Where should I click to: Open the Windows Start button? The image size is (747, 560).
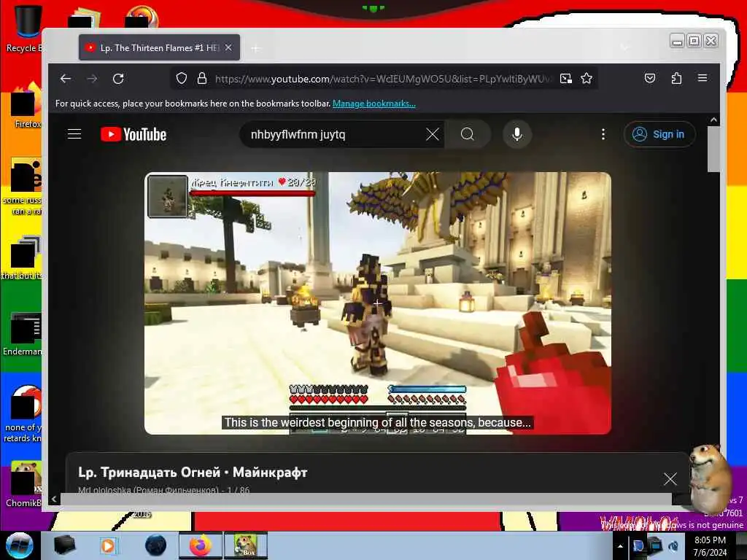point(19,545)
